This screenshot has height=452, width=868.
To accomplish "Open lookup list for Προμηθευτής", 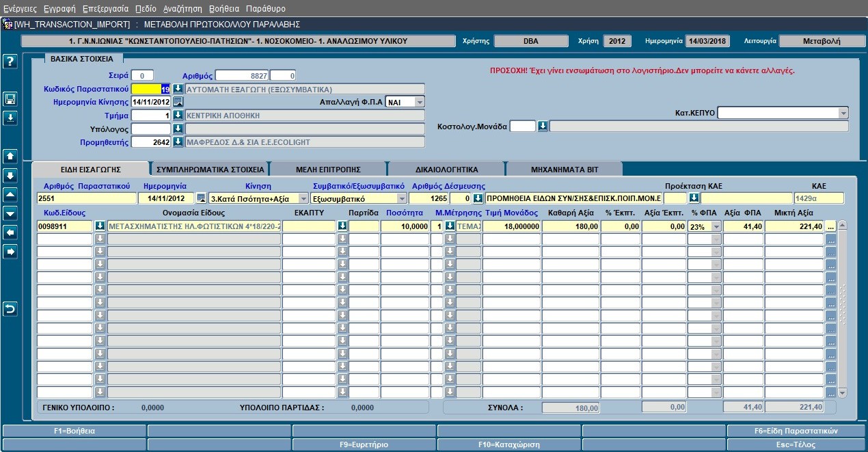I will [178, 142].
